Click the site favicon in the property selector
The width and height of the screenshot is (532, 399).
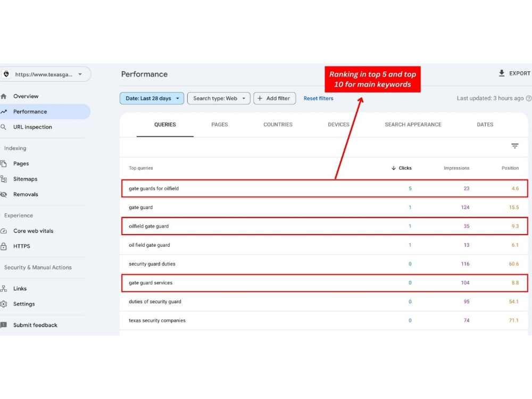(6, 74)
